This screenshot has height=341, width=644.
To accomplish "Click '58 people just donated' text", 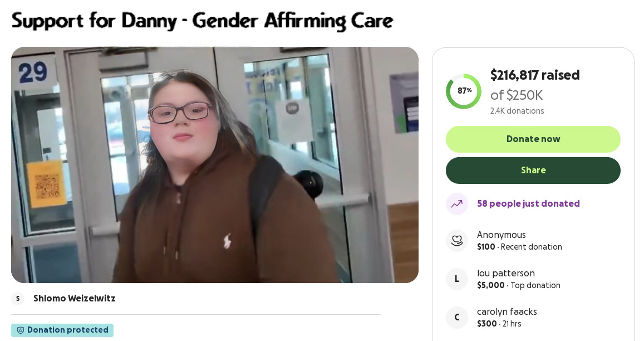I will pos(528,203).
